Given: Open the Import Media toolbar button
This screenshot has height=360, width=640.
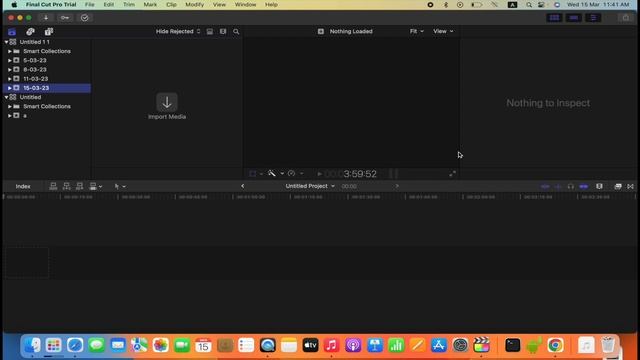Looking at the screenshot, I should pyautogui.click(x=46, y=18).
